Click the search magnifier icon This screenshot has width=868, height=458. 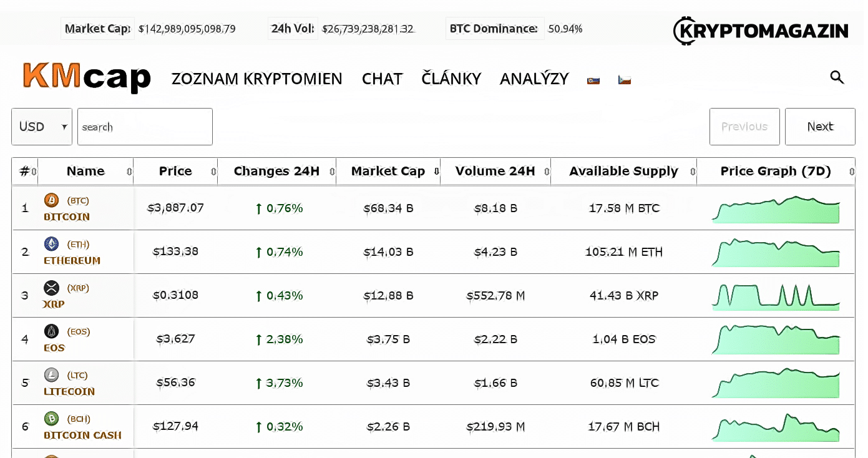(x=837, y=77)
